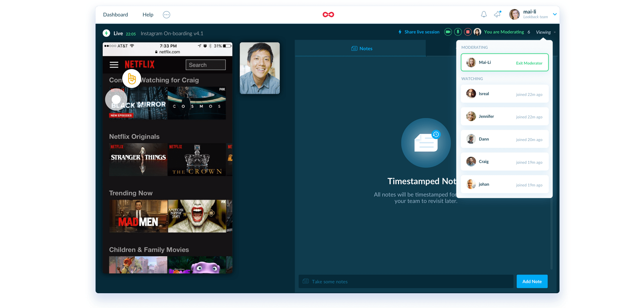Select Mai-Li in the moderating list
Image resolution: width=644 pixels, height=308 pixels.
pos(504,62)
